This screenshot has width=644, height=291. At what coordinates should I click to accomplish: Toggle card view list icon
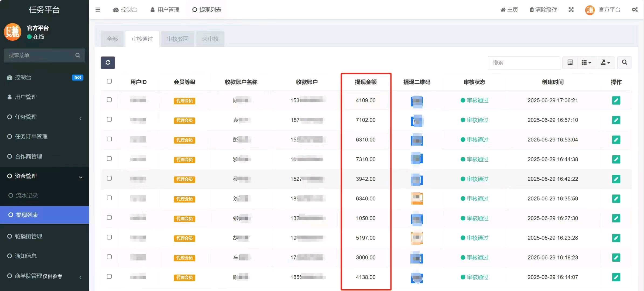click(570, 63)
